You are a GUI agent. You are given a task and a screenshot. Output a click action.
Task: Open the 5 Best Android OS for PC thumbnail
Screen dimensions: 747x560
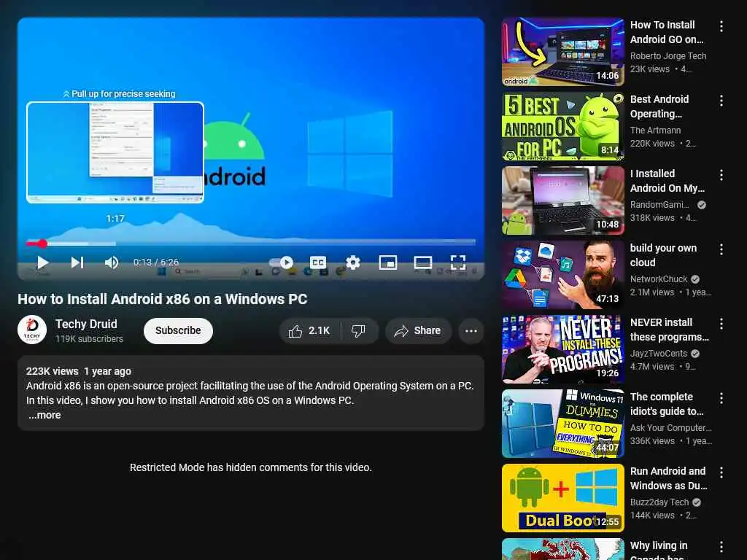[x=562, y=126]
